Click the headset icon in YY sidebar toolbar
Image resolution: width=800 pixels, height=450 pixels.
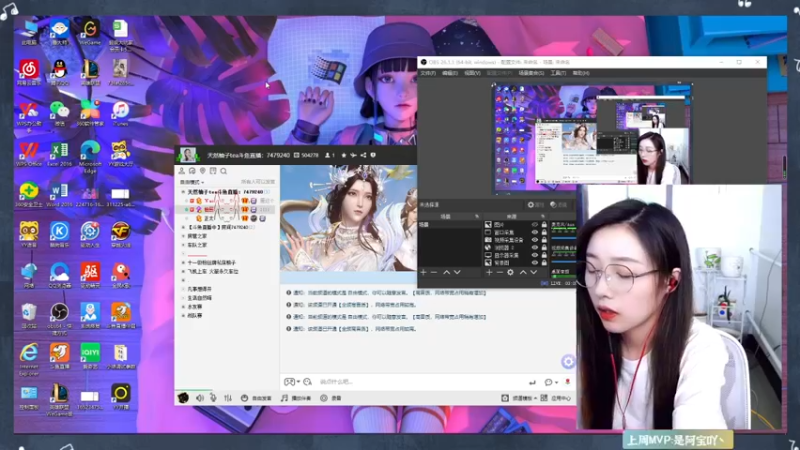coord(192,171)
